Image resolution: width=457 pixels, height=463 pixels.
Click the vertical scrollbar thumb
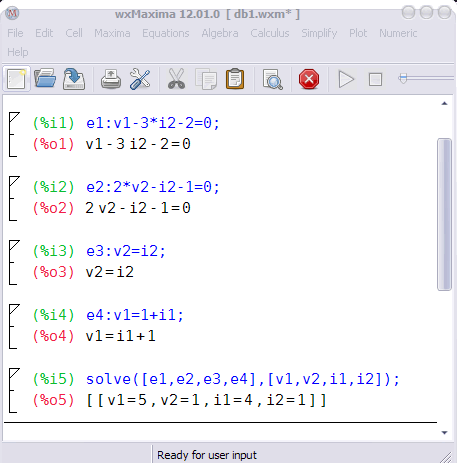[444, 215]
